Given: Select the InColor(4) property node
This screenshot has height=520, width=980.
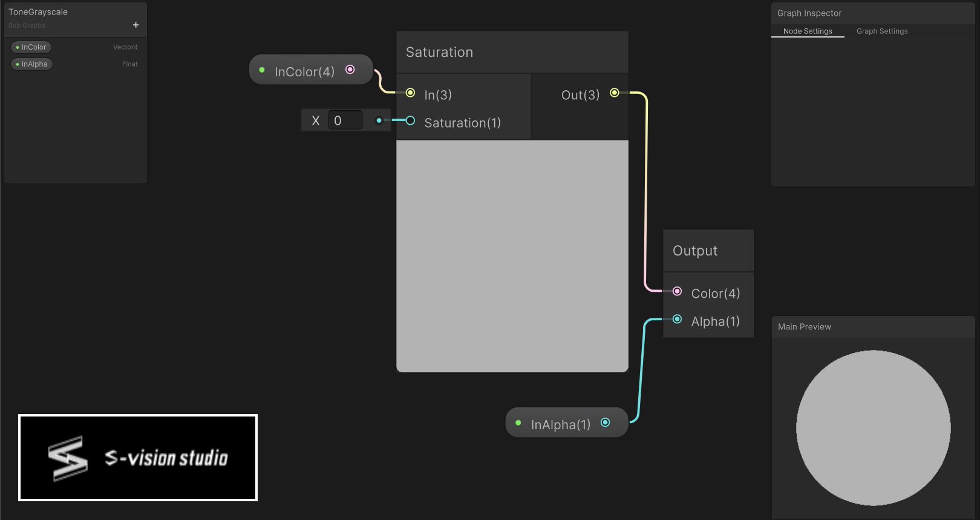Looking at the screenshot, I should point(311,70).
